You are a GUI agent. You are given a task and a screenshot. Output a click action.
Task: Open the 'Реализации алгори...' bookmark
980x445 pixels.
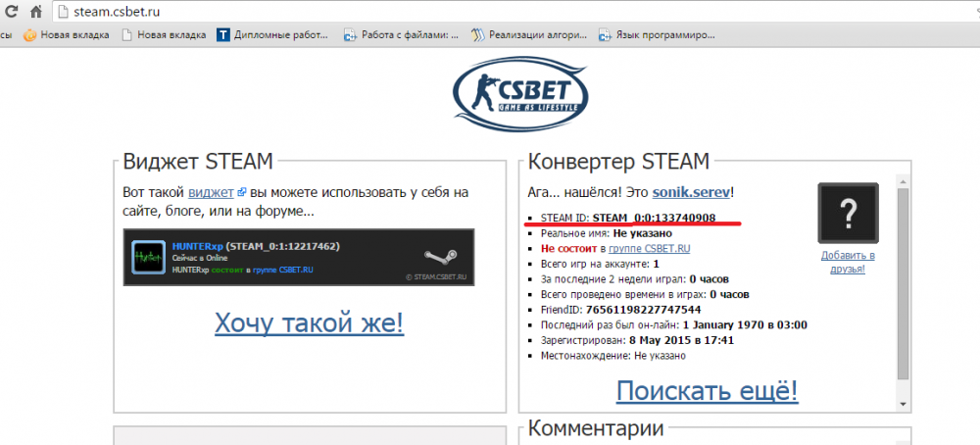coord(534,35)
